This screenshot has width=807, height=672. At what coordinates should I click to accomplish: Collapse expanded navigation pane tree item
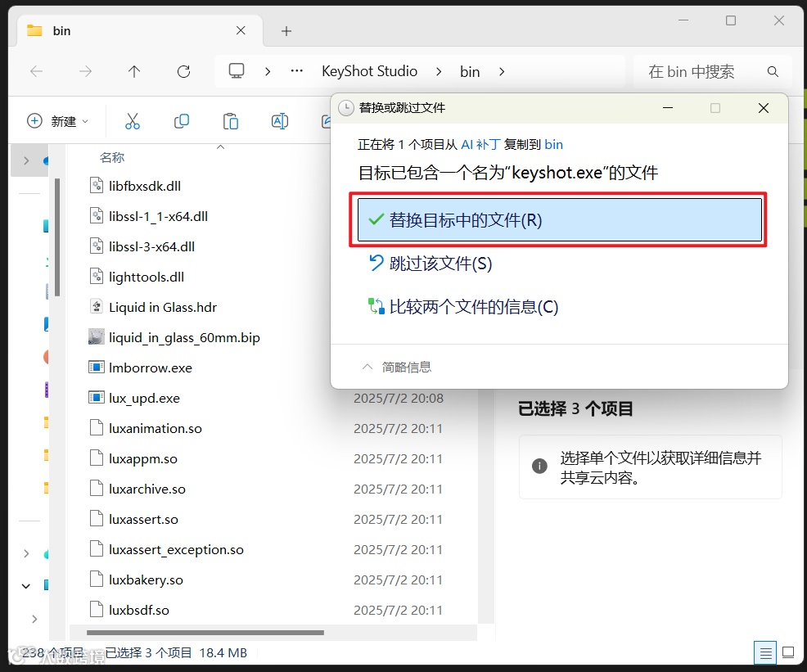point(25,585)
